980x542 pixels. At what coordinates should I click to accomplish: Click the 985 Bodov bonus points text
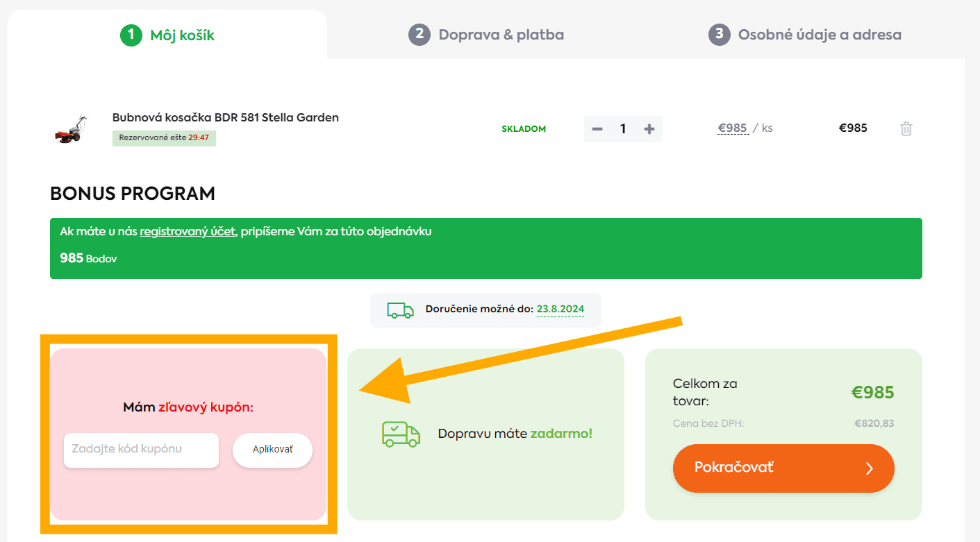tap(88, 258)
